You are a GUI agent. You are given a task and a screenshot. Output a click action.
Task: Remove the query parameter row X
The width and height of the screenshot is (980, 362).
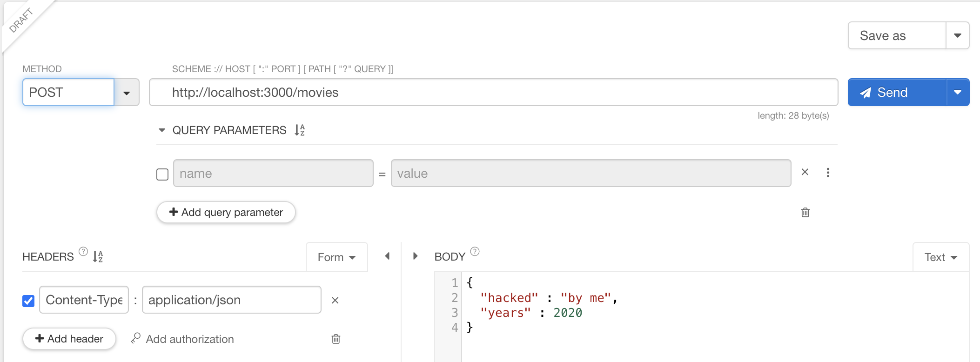[x=805, y=172]
